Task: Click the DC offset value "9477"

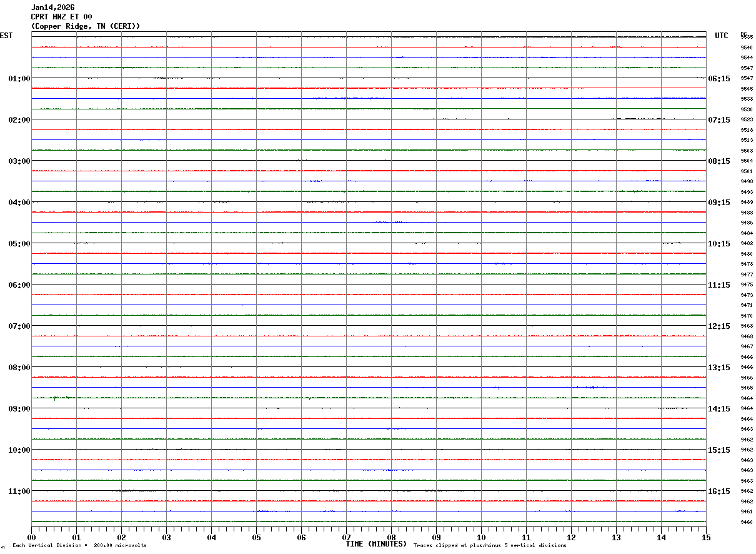Action: (x=747, y=274)
